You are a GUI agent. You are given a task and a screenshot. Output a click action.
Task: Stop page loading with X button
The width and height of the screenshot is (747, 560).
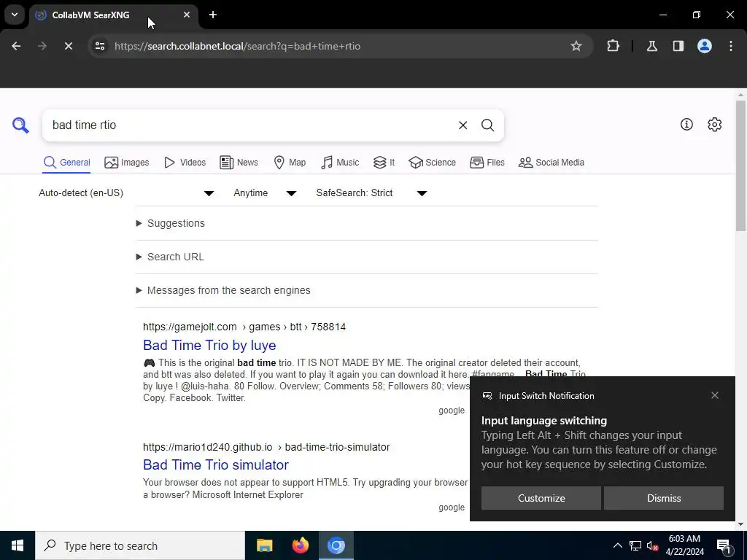pyautogui.click(x=68, y=46)
